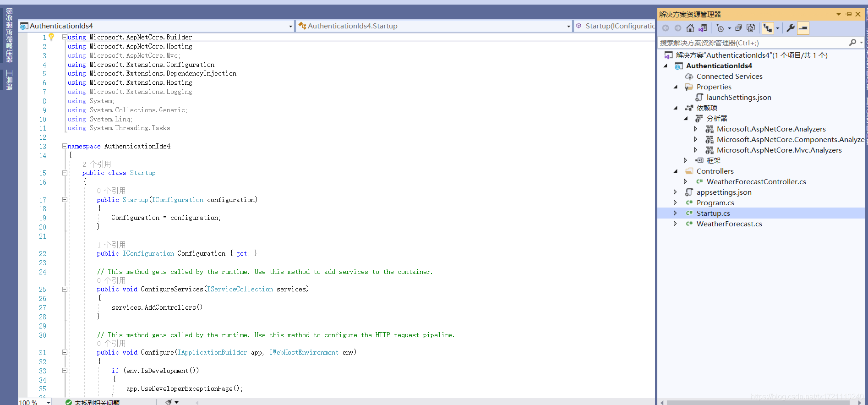Select Connected Services in the tree
Viewport: 868px width, 405px height.
click(729, 77)
